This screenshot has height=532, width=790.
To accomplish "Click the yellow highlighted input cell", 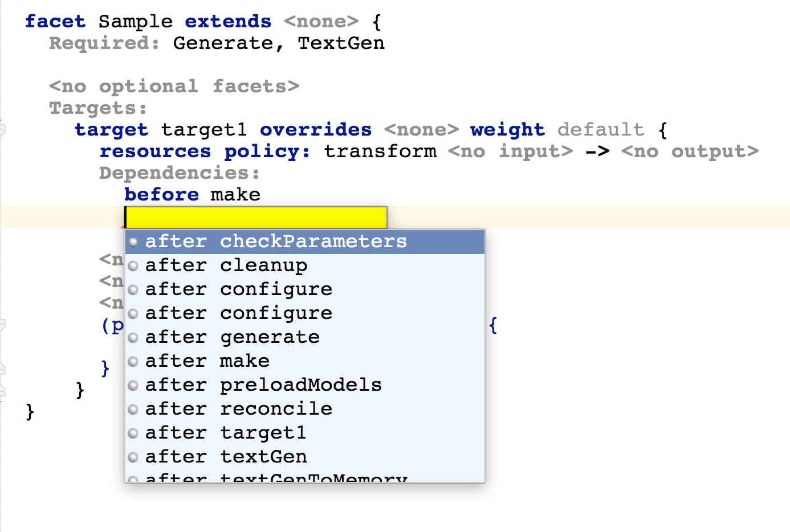I will click(x=255, y=218).
